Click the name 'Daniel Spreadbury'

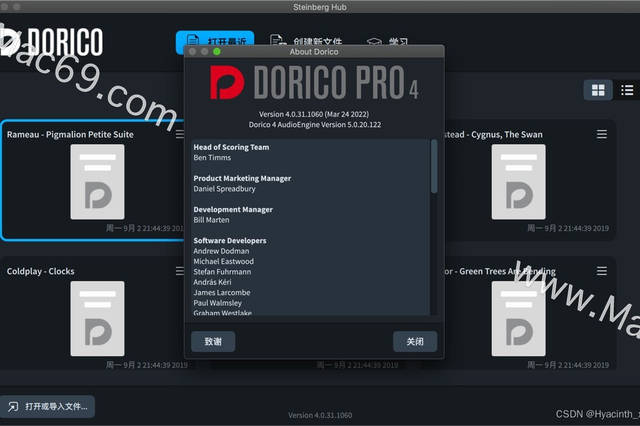pos(224,189)
